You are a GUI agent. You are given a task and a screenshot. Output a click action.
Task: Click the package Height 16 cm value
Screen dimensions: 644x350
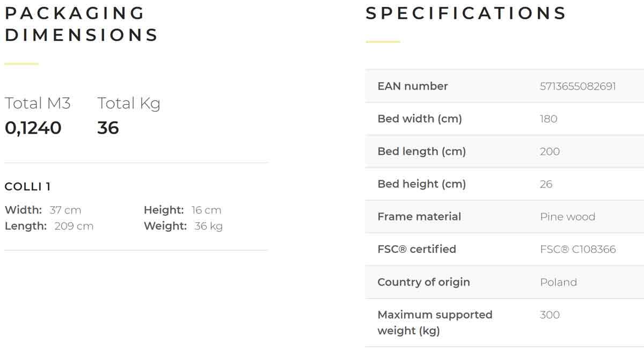pos(206,210)
